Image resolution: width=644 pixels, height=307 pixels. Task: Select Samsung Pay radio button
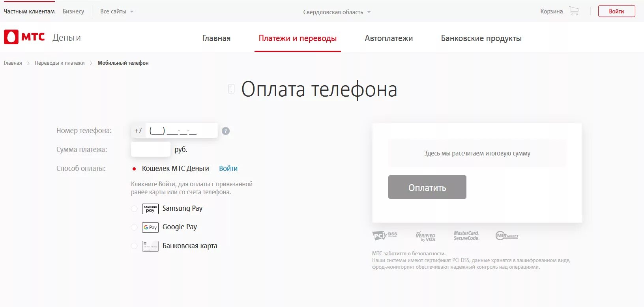point(134,209)
